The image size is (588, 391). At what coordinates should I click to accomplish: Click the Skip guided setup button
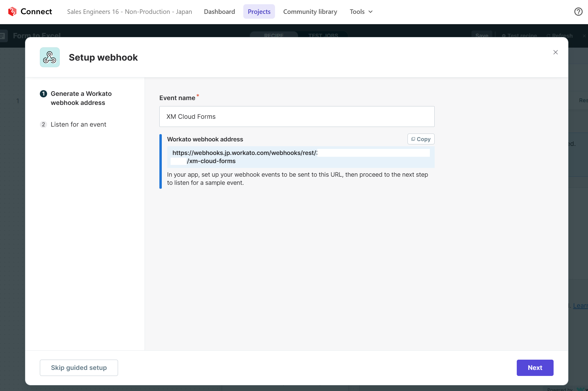79,367
